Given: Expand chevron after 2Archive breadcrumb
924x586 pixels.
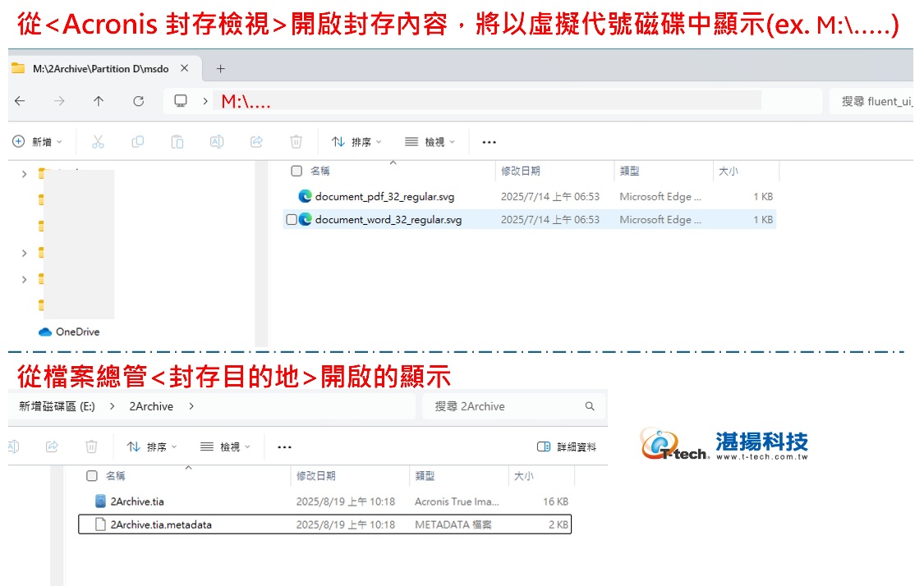Looking at the screenshot, I should (191, 406).
